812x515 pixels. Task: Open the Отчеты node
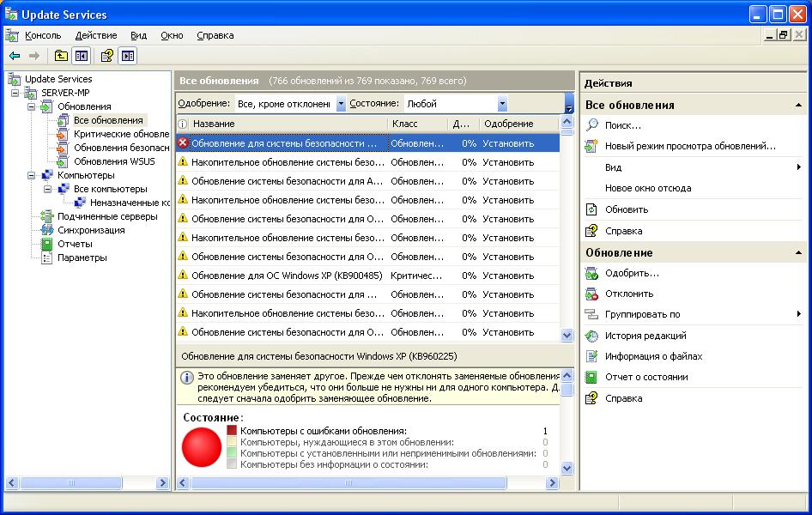coord(75,244)
